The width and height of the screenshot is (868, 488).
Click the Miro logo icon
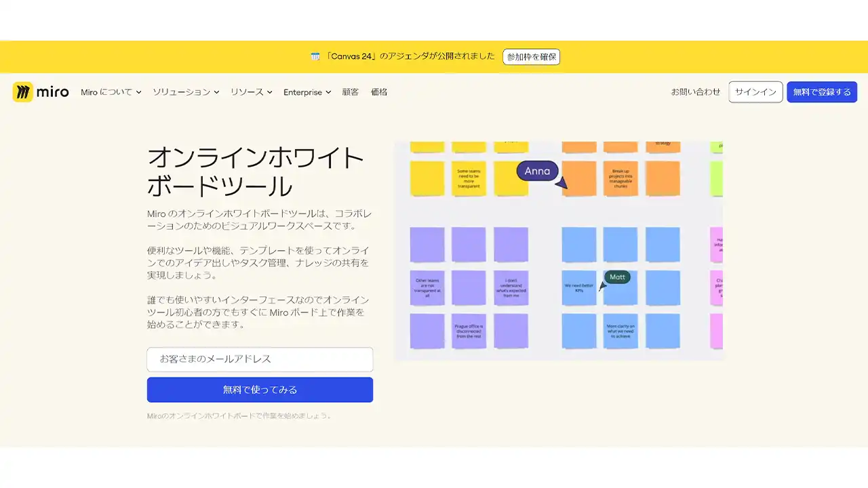pyautogui.click(x=21, y=91)
